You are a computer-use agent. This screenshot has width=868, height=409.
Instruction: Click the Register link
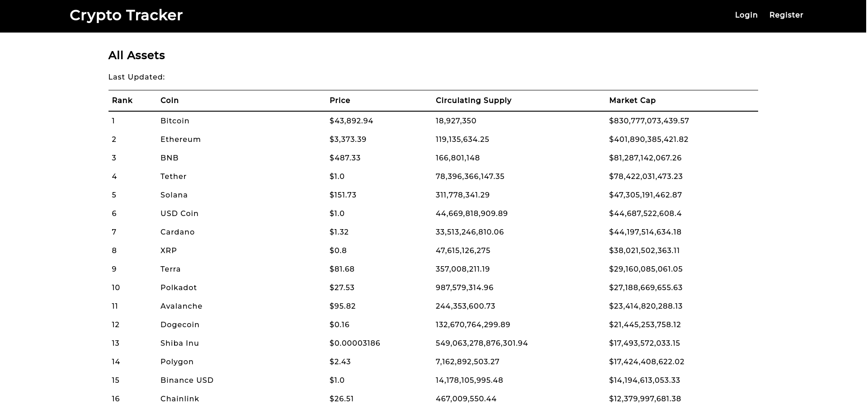tap(786, 15)
